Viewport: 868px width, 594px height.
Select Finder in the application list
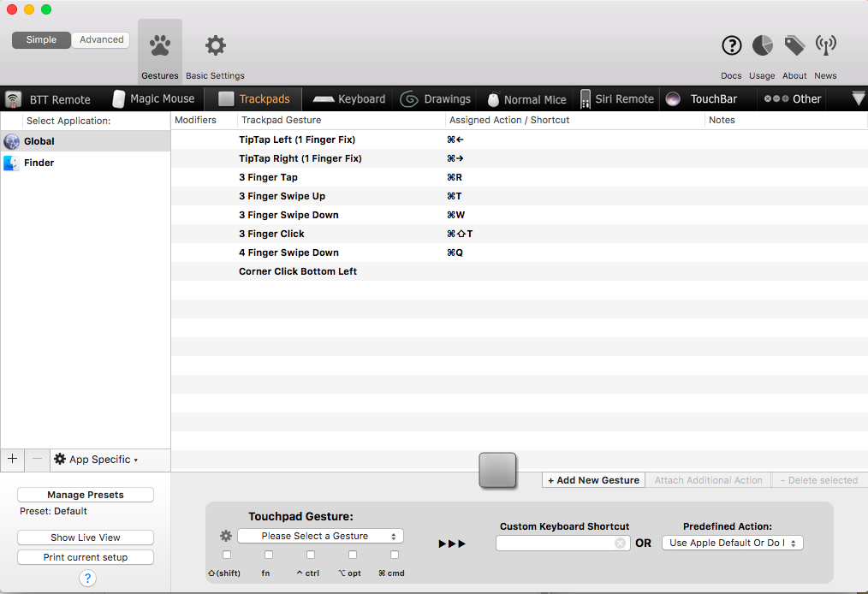[x=86, y=163]
